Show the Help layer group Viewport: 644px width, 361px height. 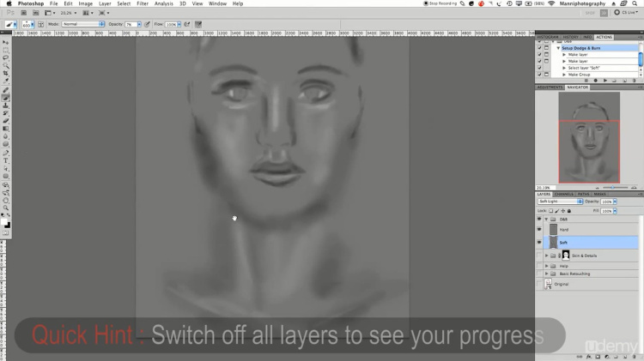pos(539,266)
